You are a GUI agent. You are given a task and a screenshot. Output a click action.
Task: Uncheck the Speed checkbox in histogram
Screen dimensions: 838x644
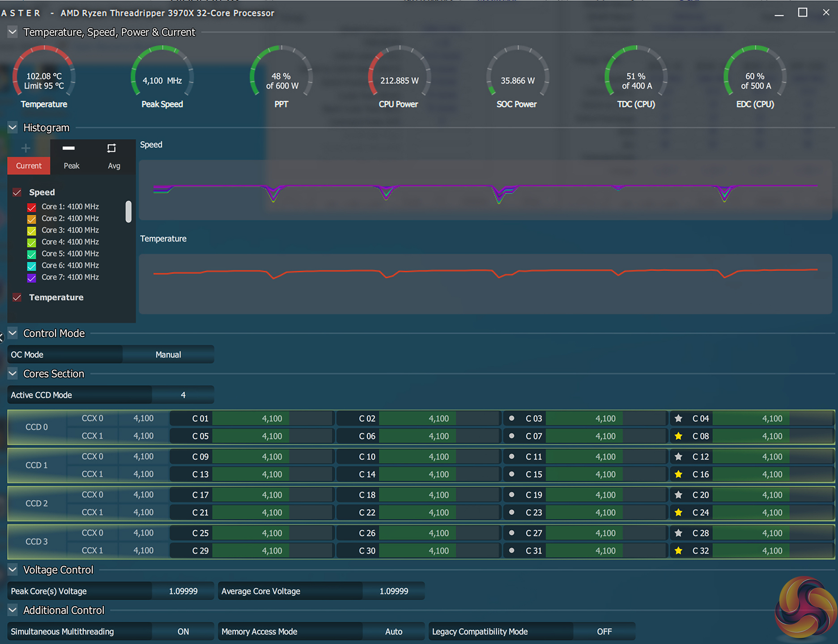(x=17, y=192)
